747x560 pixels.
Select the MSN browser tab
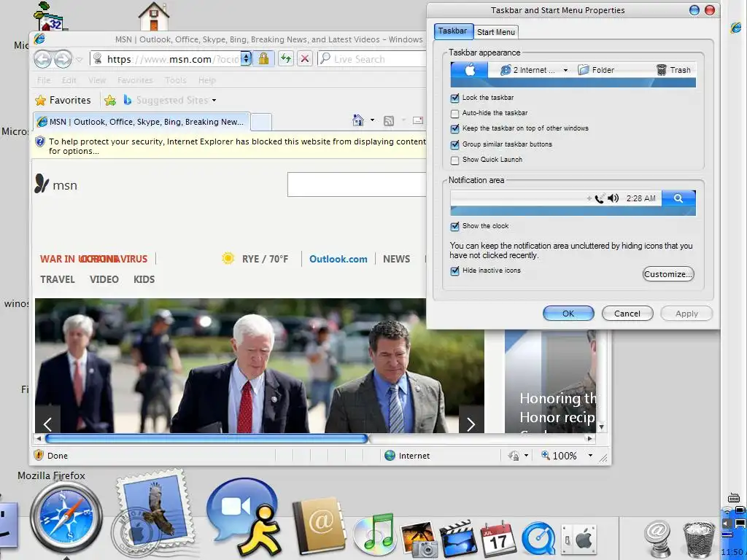point(142,122)
